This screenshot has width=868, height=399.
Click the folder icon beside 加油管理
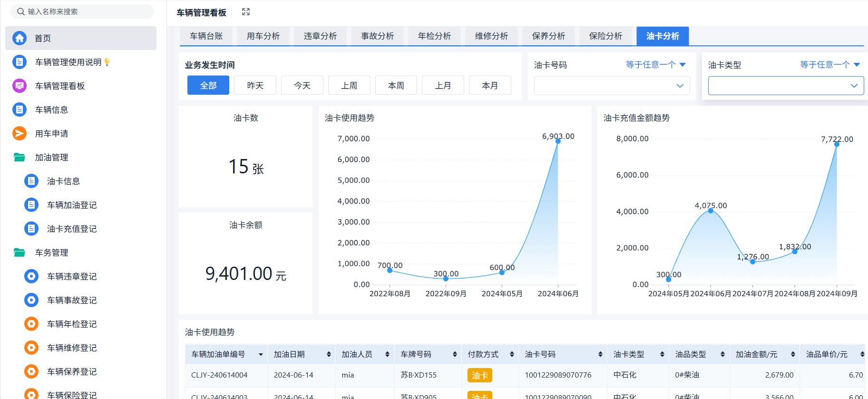20,157
